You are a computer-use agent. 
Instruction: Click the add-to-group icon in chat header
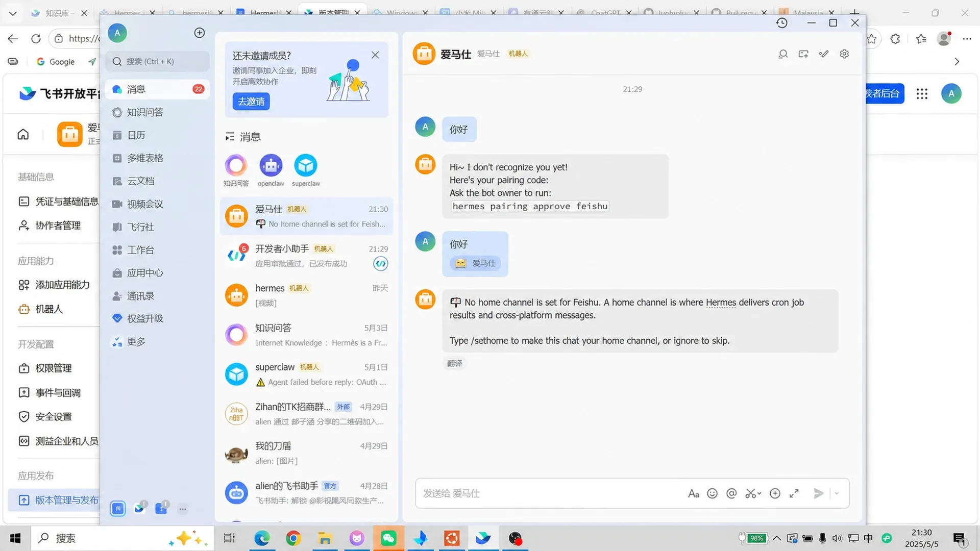point(803,54)
